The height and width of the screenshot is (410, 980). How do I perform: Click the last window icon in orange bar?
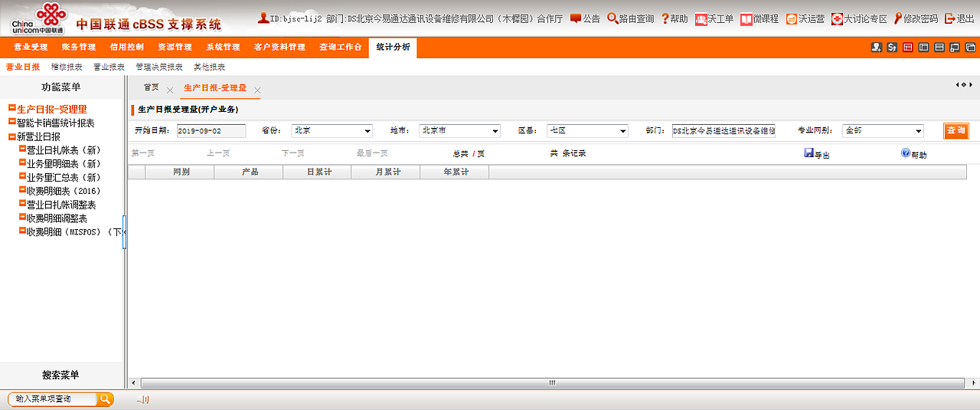970,48
